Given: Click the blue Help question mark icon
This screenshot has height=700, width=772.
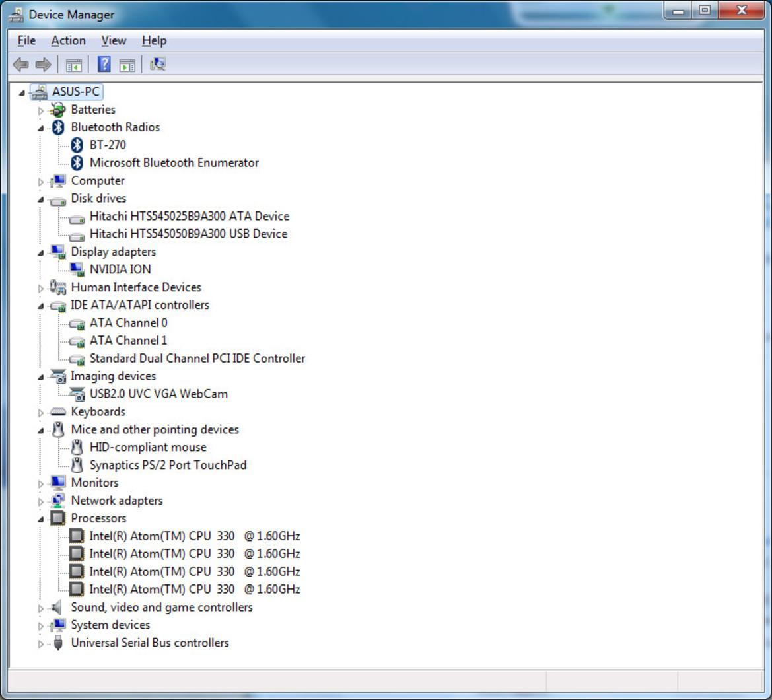Looking at the screenshot, I should point(104,65).
